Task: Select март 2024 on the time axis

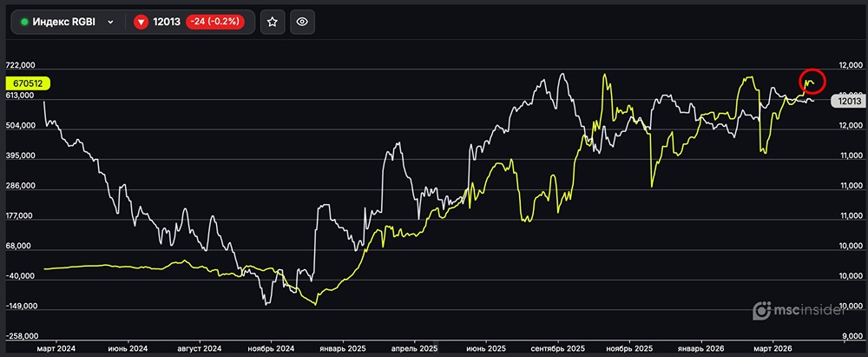Action: pos(56,347)
